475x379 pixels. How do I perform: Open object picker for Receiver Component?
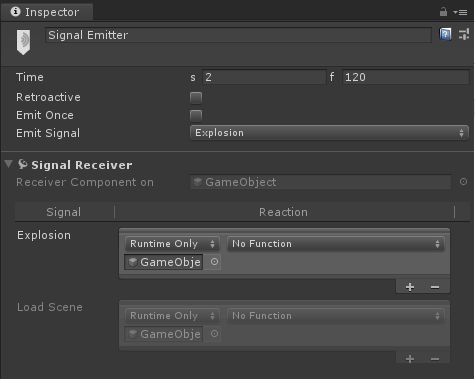pos(463,182)
